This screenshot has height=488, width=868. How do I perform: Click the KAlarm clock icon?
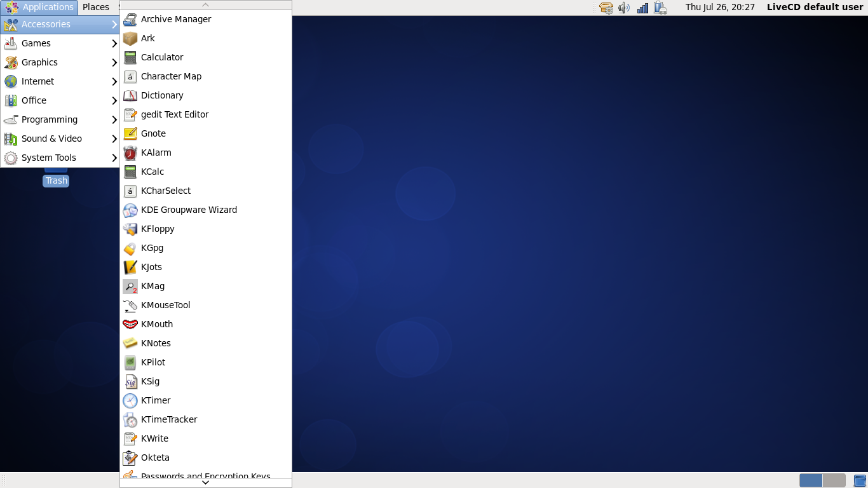coord(130,152)
